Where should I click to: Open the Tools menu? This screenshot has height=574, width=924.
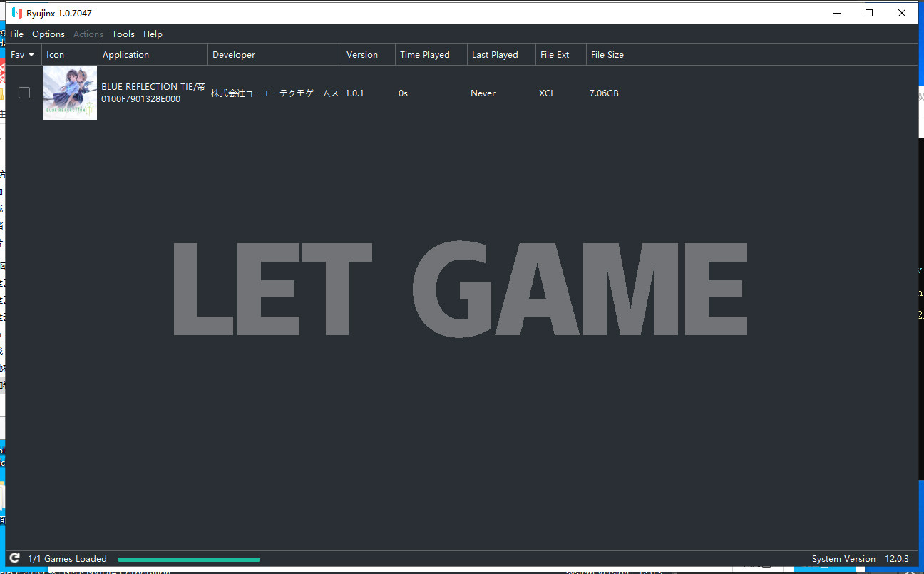point(123,34)
